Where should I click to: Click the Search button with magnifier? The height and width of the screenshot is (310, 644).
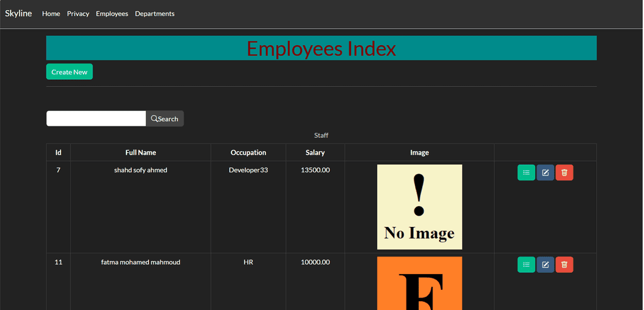165,119
